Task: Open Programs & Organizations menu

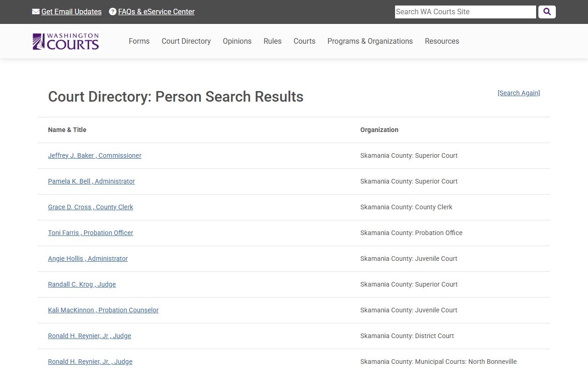Action: pyautogui.click(x=370, y=41)
